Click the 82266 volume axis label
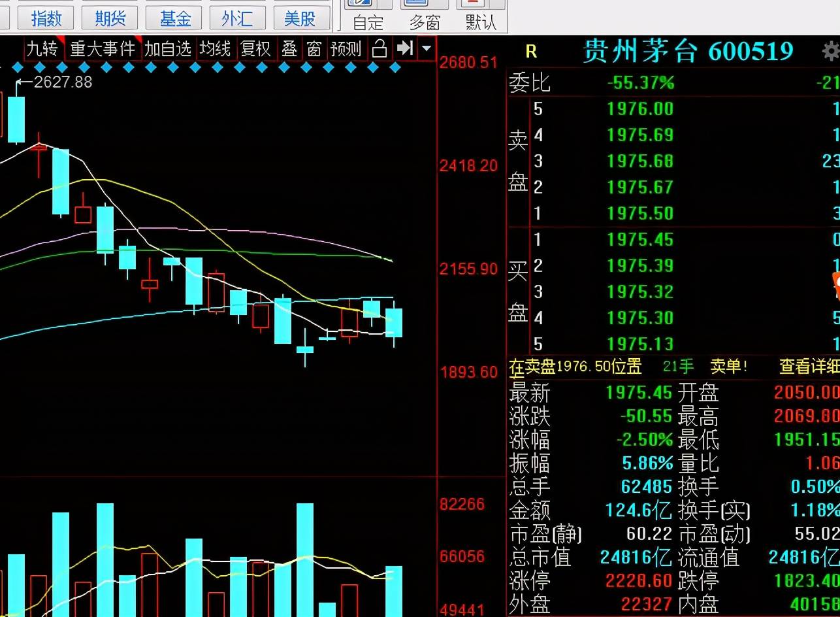The image size is (840, 617). 462,504
